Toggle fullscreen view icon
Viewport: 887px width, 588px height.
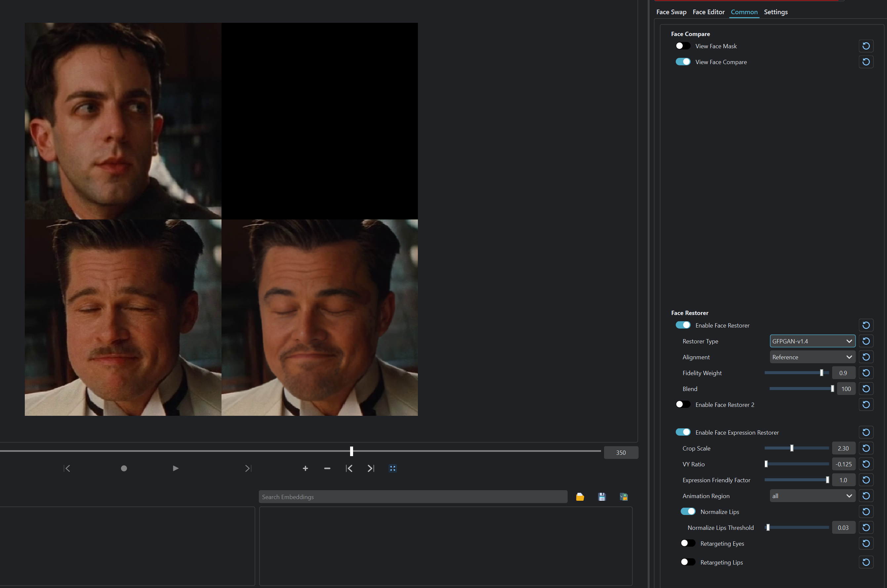393,468
